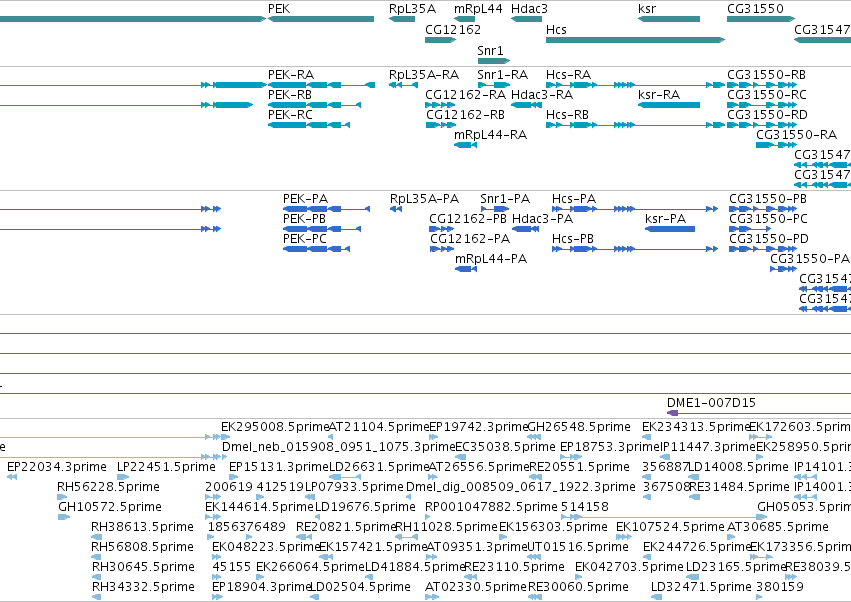
Task: Click the Snr1-RA transcript label
Action: tap(503, 74)
